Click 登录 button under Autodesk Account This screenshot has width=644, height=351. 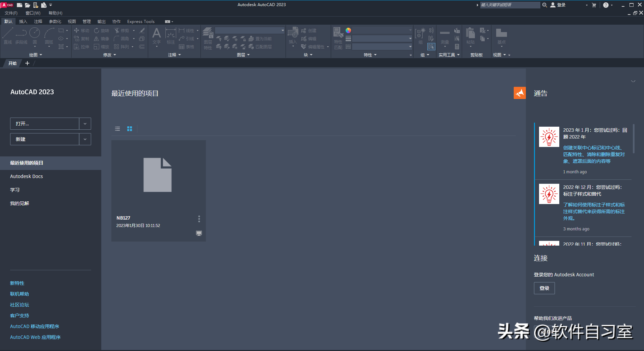(x=544, y=288)
